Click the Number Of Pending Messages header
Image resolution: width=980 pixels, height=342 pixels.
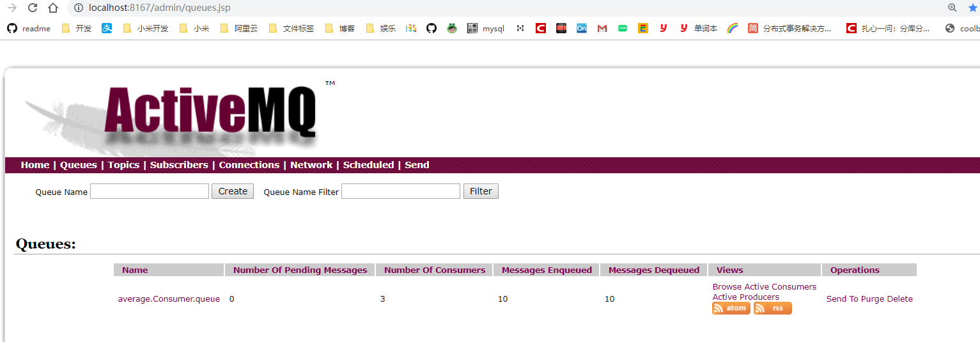pos(300,270)
